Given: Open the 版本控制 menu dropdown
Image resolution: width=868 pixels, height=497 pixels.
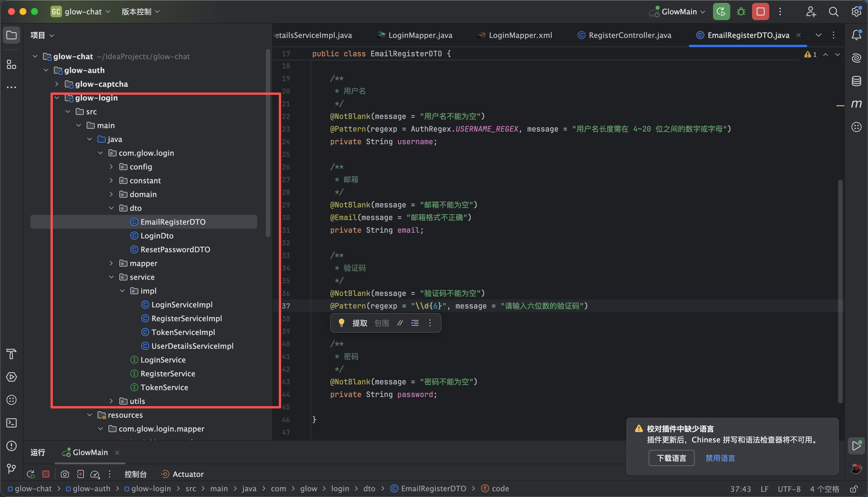Looking at the screenshot, I should [x=140, y=11].
